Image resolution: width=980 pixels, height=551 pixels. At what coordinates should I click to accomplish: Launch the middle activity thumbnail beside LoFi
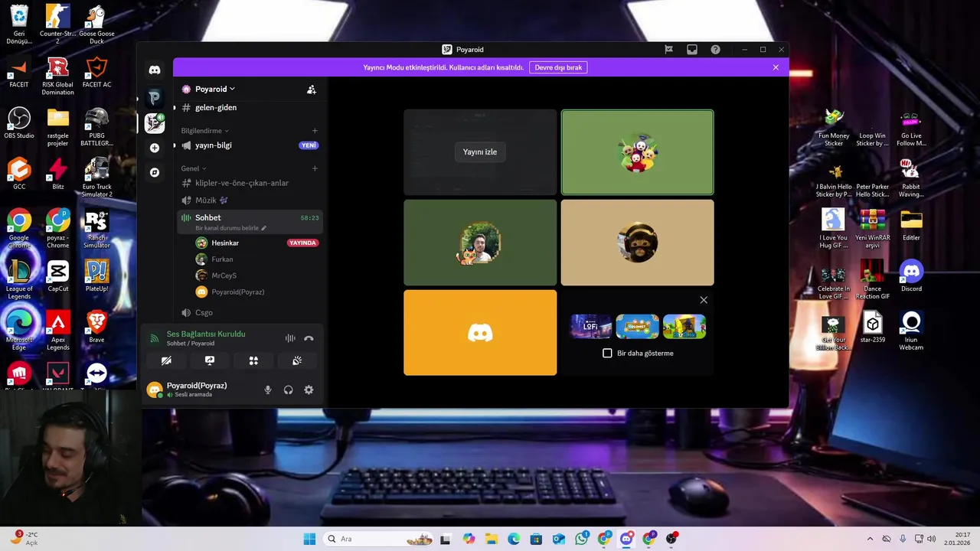[637, 326]
